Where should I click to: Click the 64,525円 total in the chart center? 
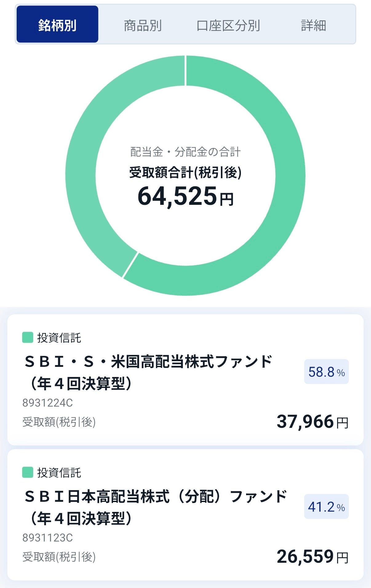click(185, 196)
